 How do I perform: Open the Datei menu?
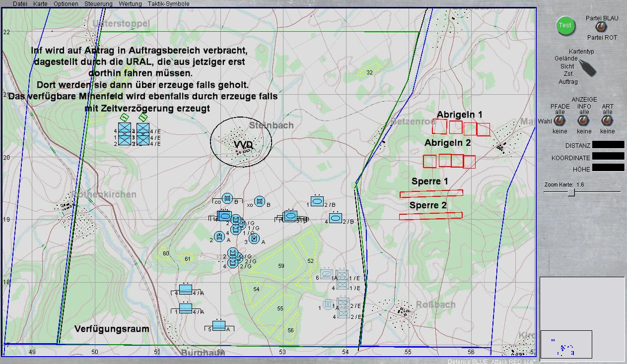pos(20,3)
